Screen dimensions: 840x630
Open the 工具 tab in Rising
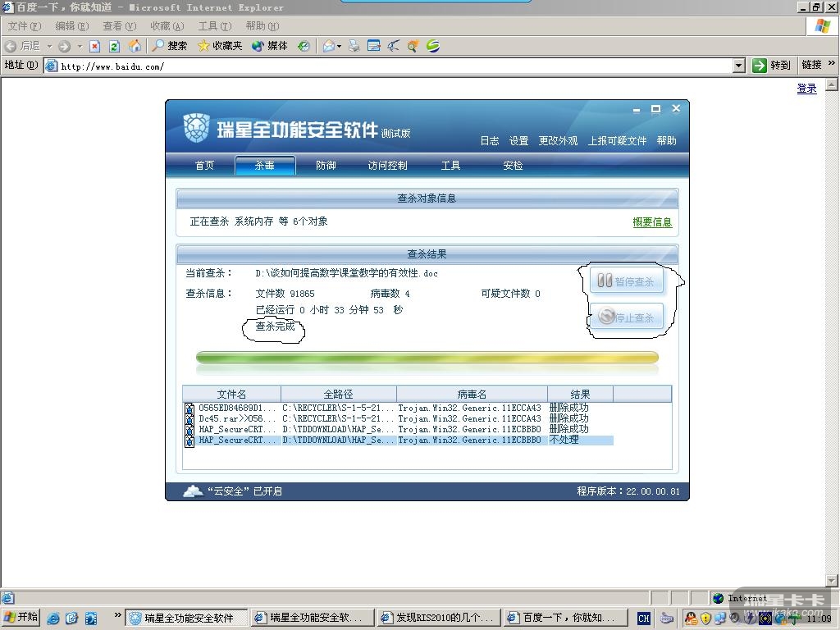450,166
